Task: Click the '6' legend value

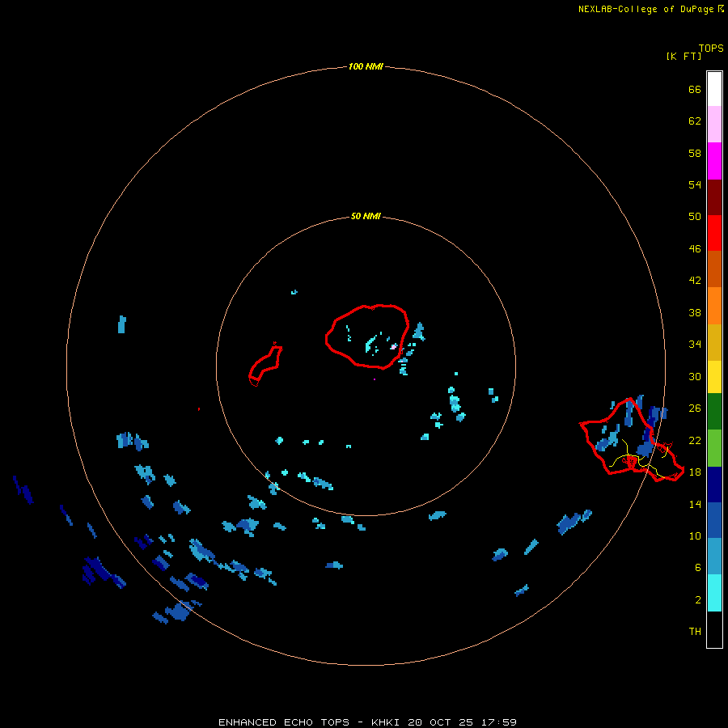Action: [698, 568]
